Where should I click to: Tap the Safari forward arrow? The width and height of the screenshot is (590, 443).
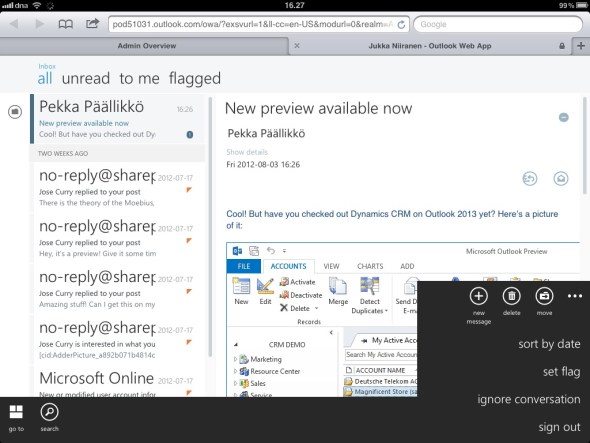(x=40, y=24)
